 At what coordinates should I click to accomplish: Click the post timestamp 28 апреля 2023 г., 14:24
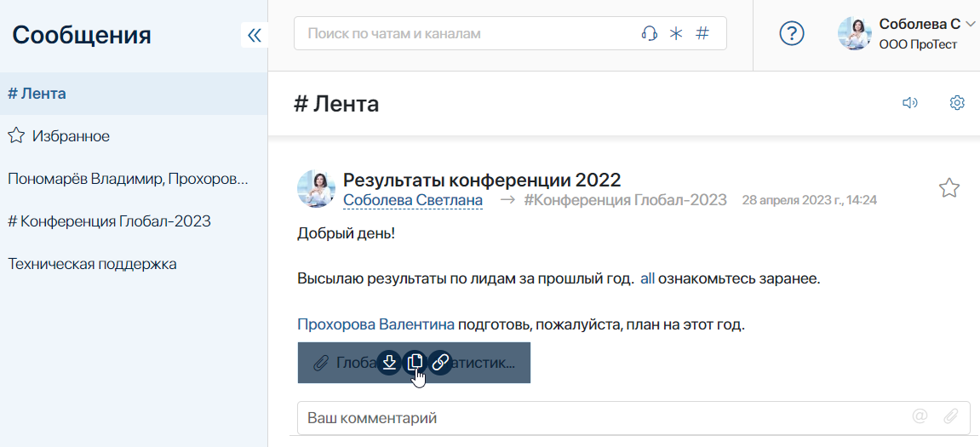[x=810, y=201]
